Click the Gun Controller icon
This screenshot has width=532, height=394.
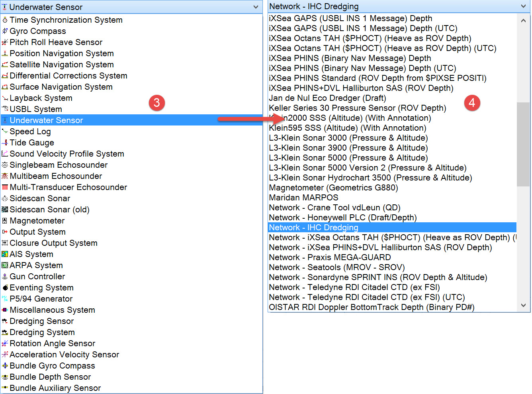tap(5, 276)
